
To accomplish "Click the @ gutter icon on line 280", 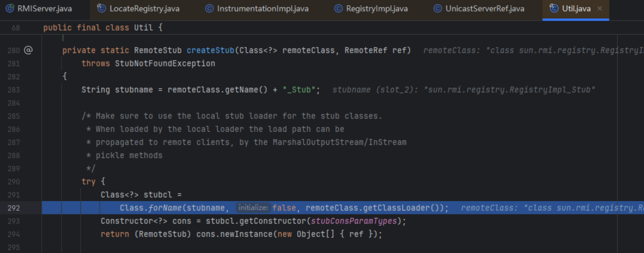I will tap(28, 50).
